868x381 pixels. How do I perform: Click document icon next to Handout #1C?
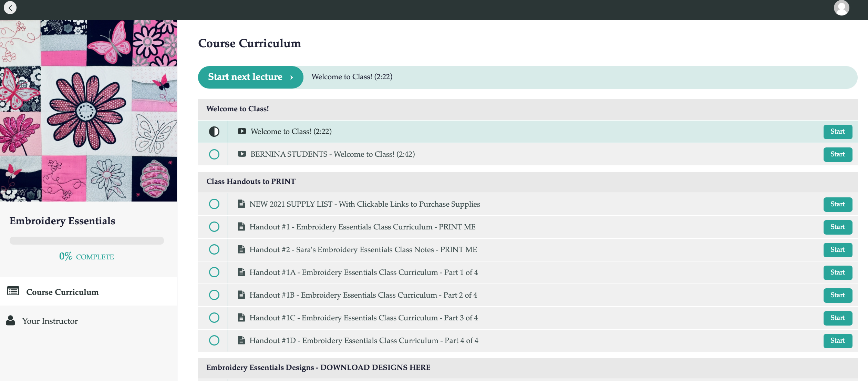pyautogui.click(x=241, y=318)
